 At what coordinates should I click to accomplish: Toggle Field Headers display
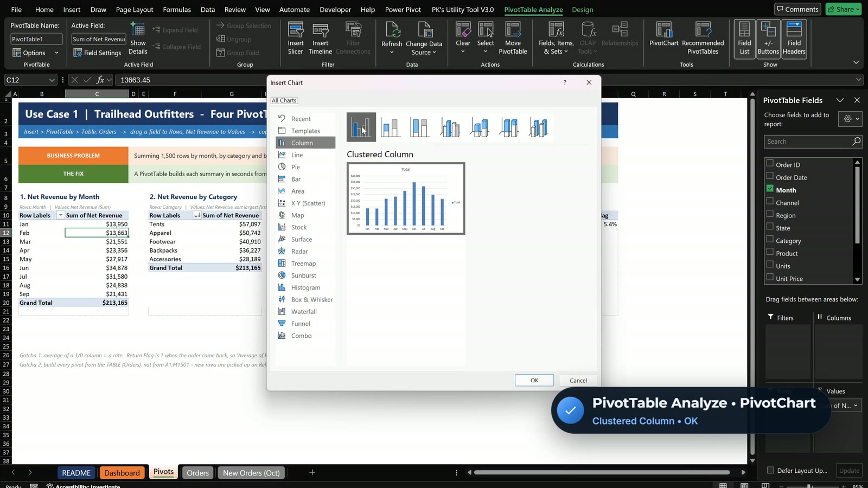[x=794, y=38]
